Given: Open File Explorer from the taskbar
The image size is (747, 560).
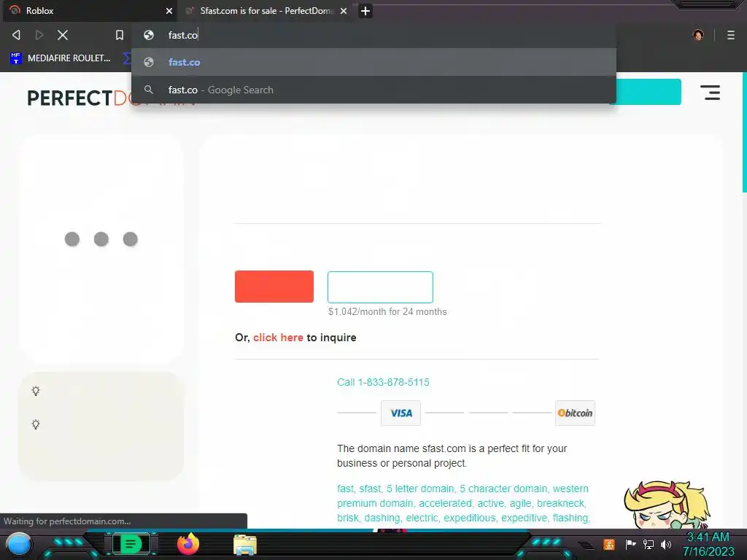Looking at the screenshot, I should [x=245, y=545].
